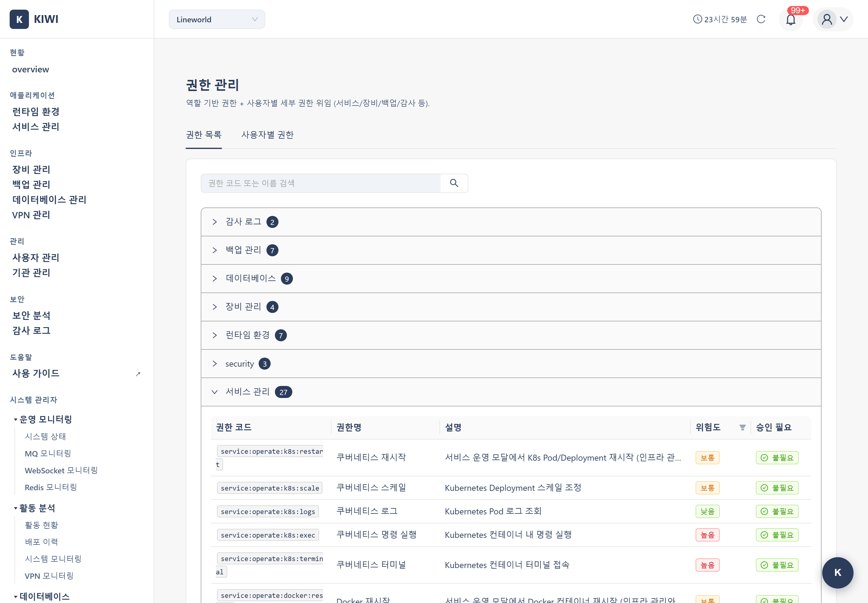
Task: Focus the 권한 코드 또는 이름 검색 field
Action: pos(321,183)
